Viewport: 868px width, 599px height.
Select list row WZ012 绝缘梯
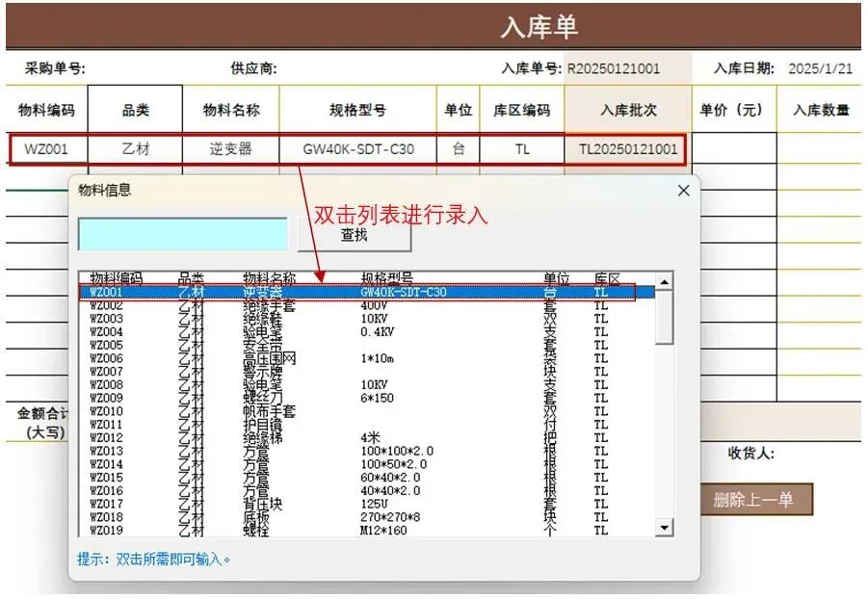(366, 438)
